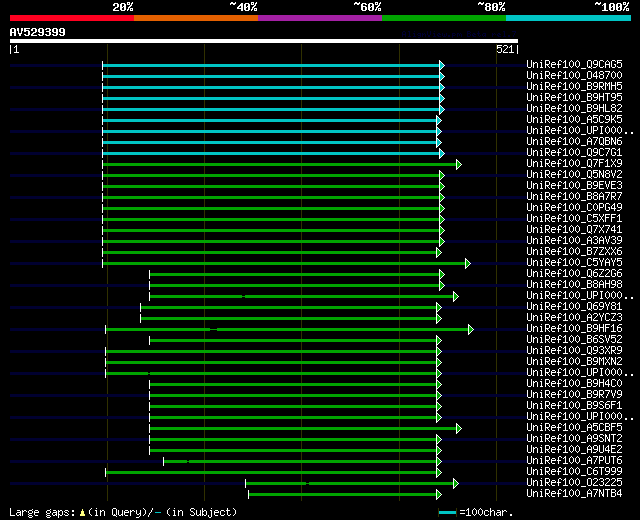Click the cyan ~100% identity legend segment
640x520 pixels.
(x=567, y=17)
